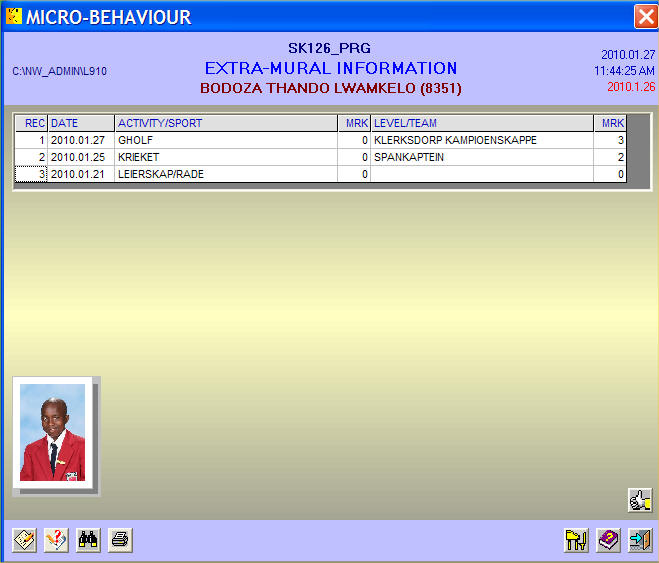
Task: Select the student photo thumbnail
Action: coord(53,432)
